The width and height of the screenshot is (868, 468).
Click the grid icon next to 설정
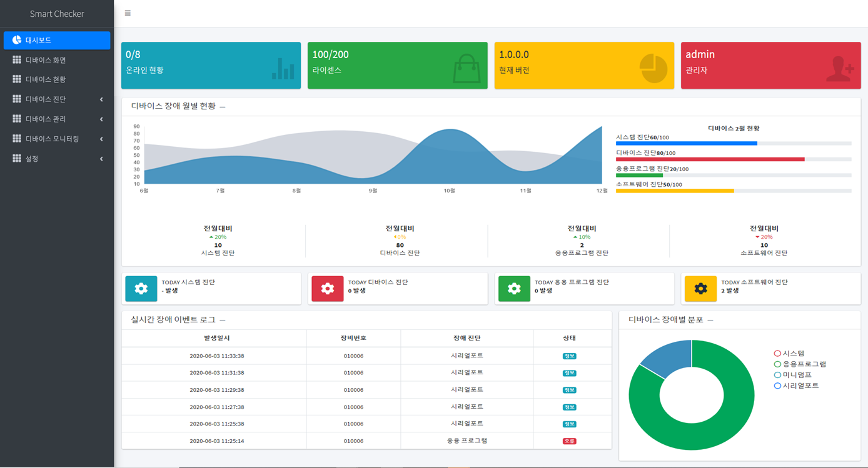[17, 159]
